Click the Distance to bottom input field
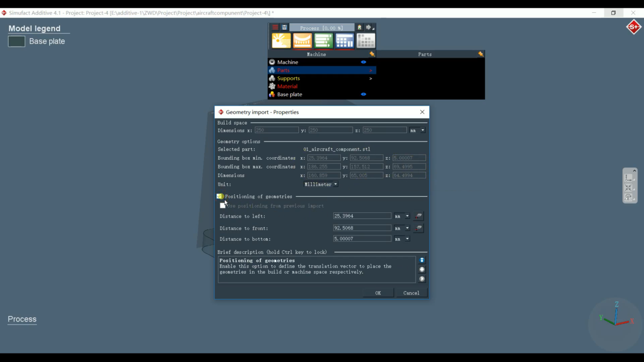The height and width of the screenshot is (362, 644). (x=362, y=239)
